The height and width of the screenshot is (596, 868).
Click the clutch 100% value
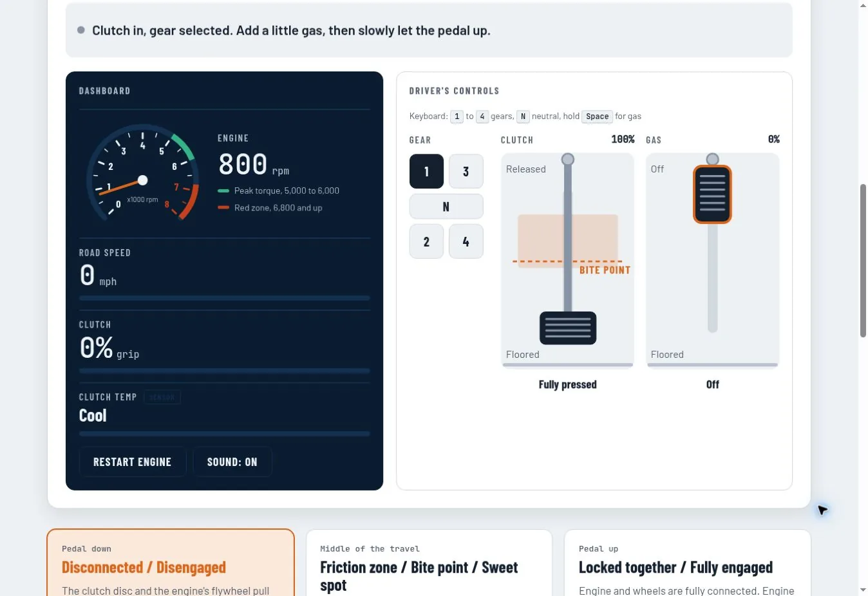click(623, 139)
